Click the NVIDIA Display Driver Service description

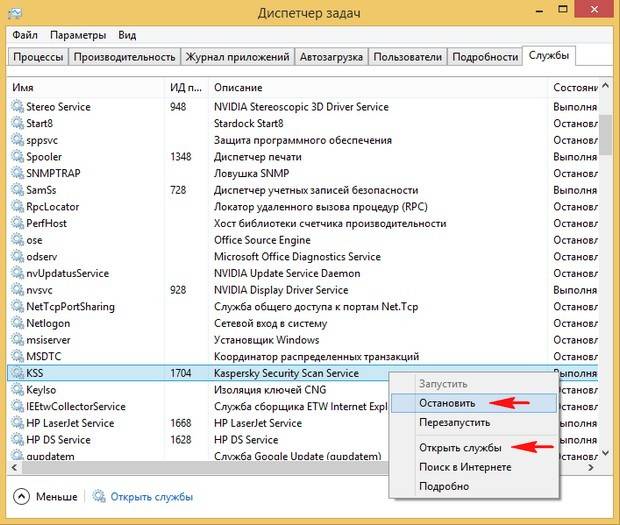tap(281, 290)
